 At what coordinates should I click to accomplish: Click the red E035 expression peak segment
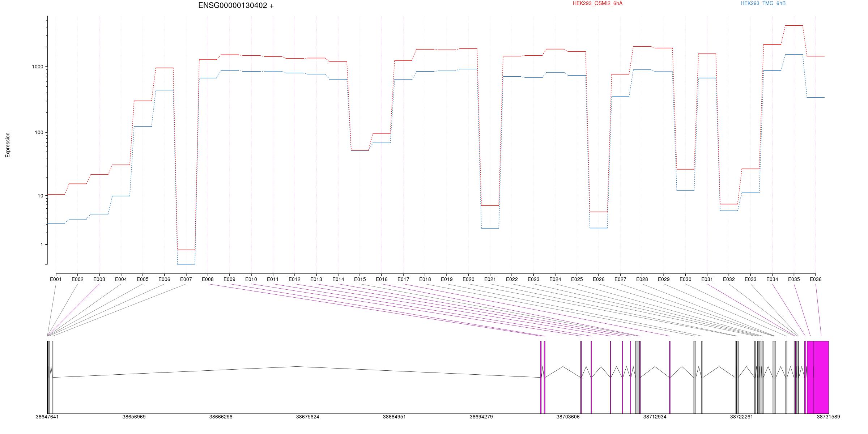click(794, 26)
